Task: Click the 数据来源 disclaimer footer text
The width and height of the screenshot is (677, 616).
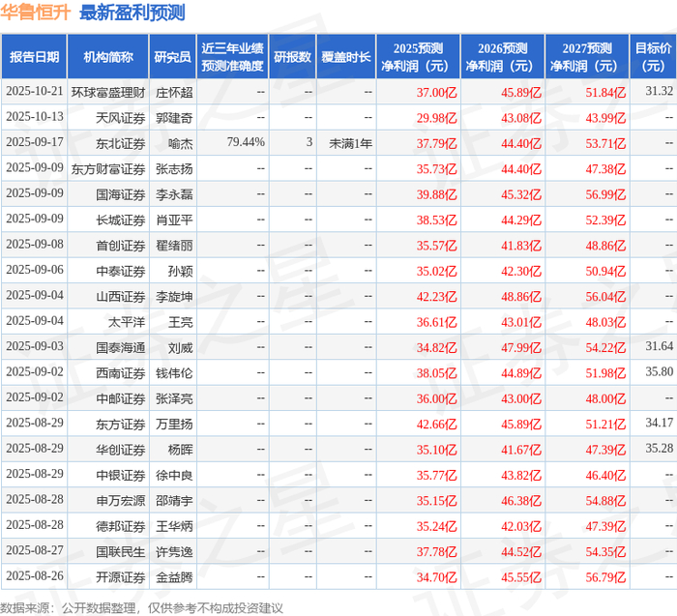Action: click(x=141, y=608)
